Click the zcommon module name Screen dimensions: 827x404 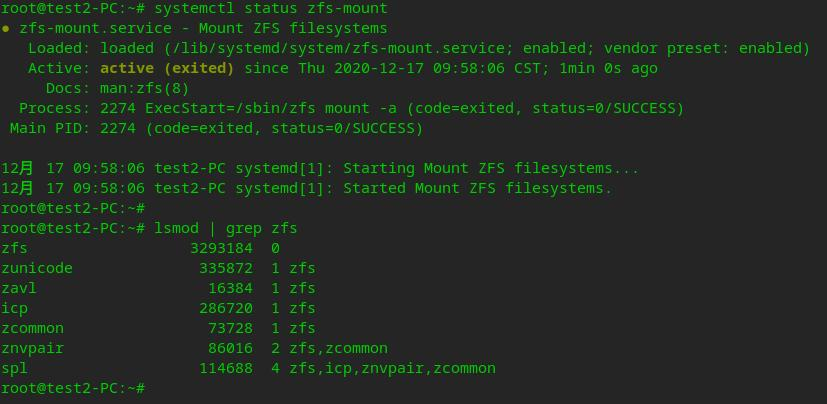[32, 329]
